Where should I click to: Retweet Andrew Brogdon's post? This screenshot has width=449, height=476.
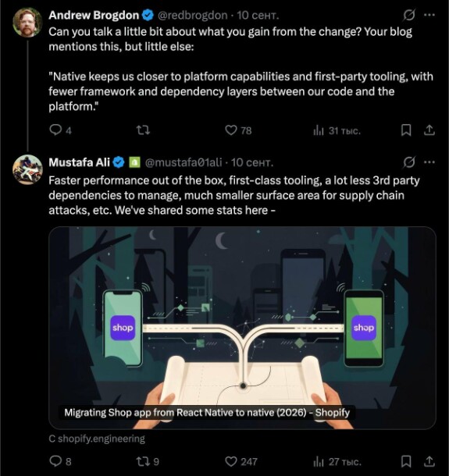143,130
